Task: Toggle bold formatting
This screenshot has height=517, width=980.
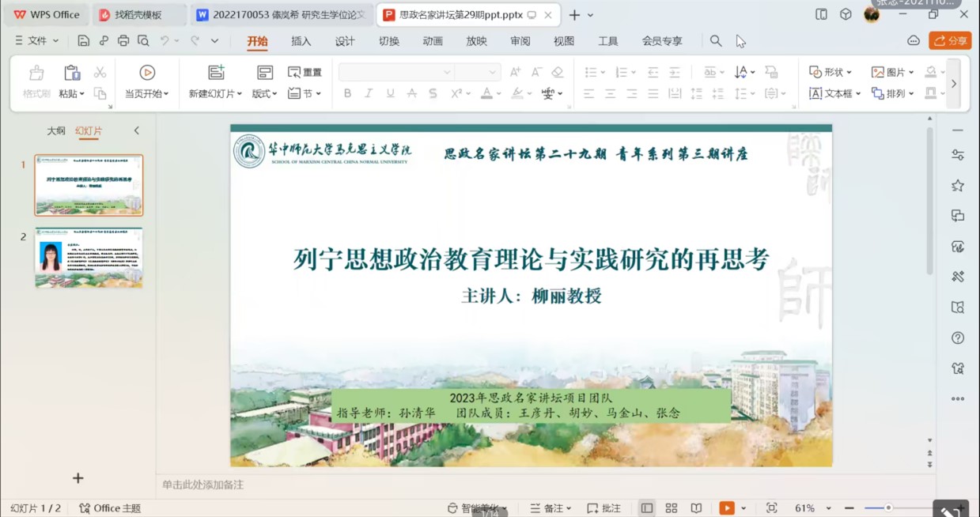Action: pyautogui.click(x=347, y=93)
